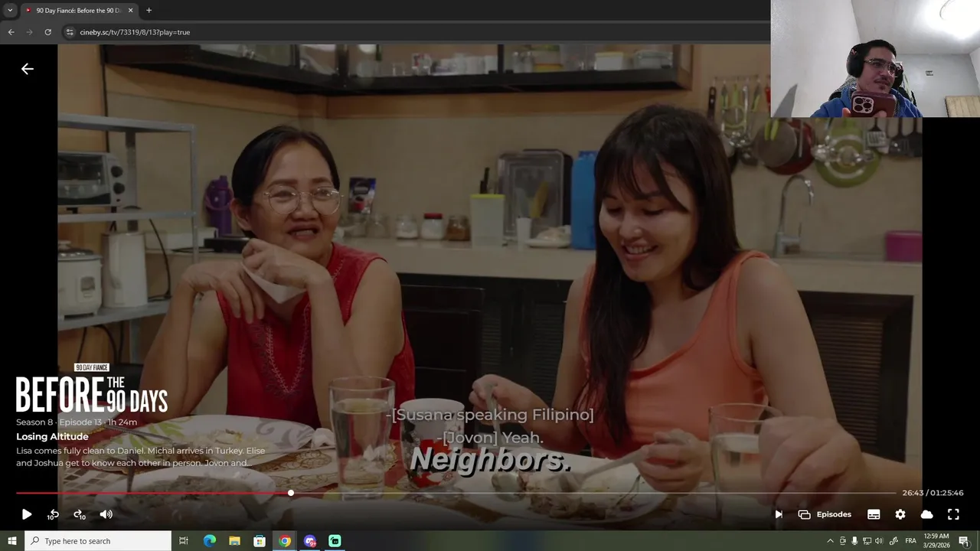The image size is (980, 551).
Task: Click the Type here to search box
Action: click(98, 541)
